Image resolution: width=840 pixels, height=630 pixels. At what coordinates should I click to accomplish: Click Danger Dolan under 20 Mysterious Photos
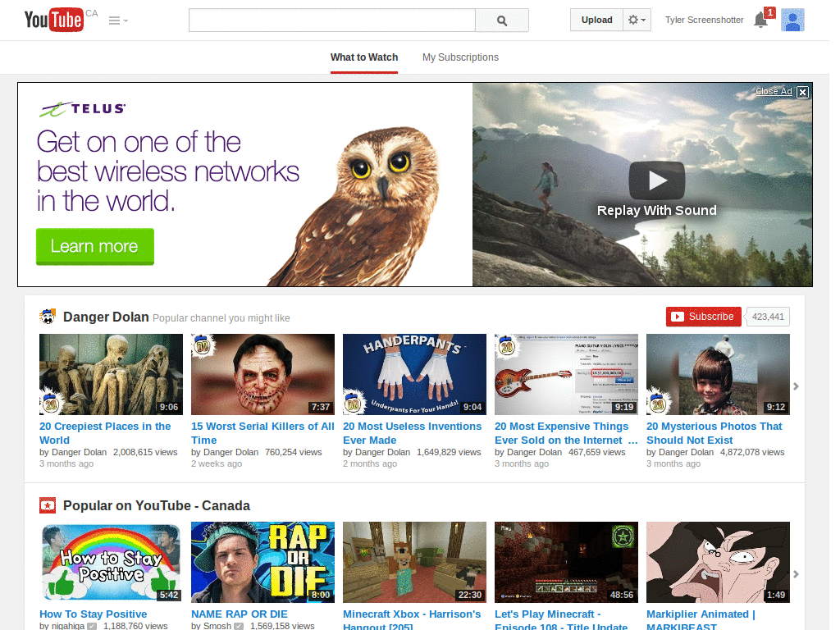687,452
